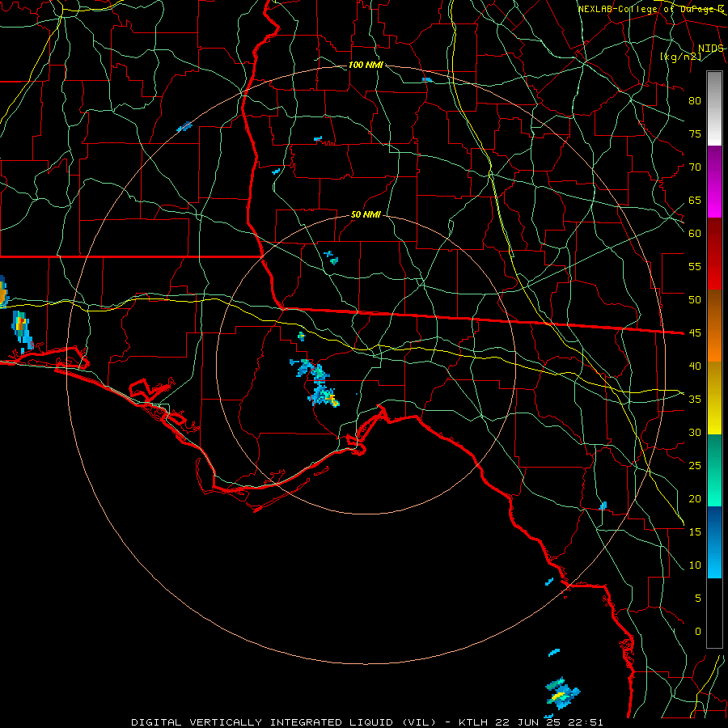Pick the blue segment of the color bar
728x728 pixels.
pyautogui.click(x=714, y=542)
